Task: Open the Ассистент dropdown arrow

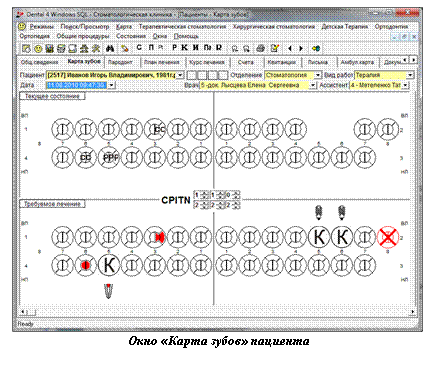Action: coord(405,85)
